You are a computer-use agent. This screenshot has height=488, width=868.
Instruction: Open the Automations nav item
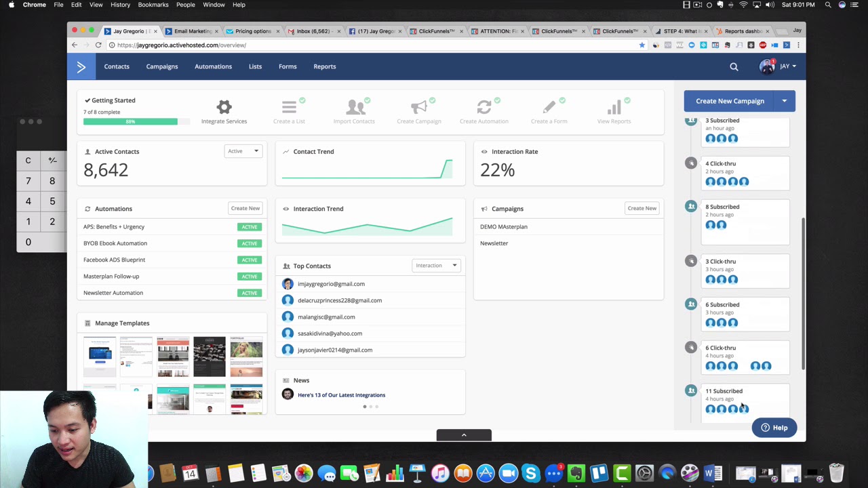click(x=213, y=66)
